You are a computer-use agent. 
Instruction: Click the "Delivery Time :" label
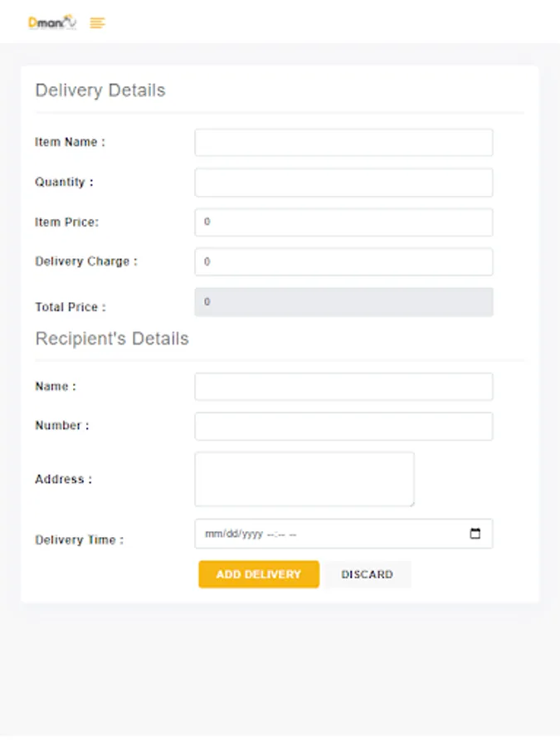[x=79, y=539]
